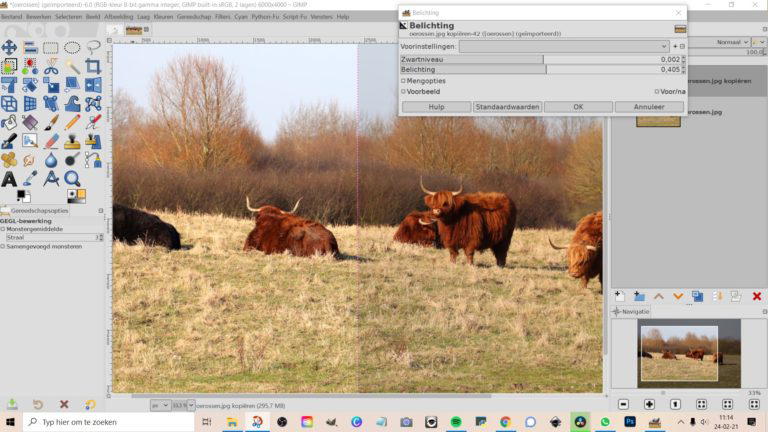This screenshot has height=432, width=768.
Task: Create a new layer in Layers panel
Action: pos(619,296)
